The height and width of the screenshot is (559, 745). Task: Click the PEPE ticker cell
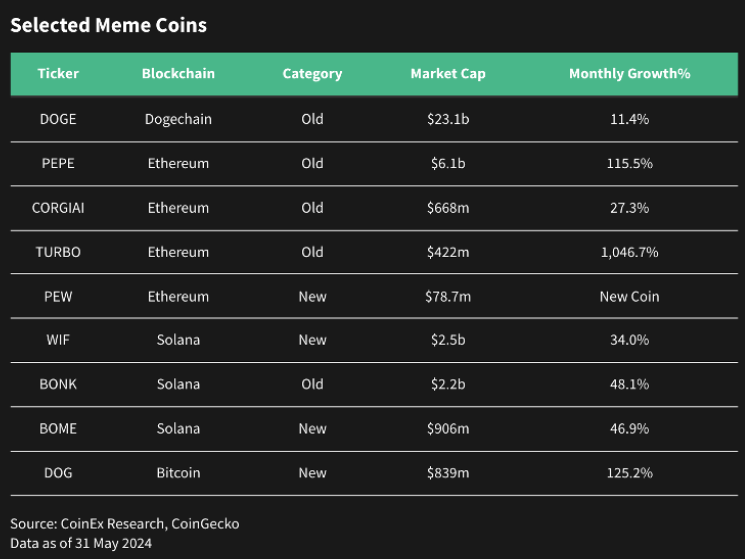coord(58,163)
